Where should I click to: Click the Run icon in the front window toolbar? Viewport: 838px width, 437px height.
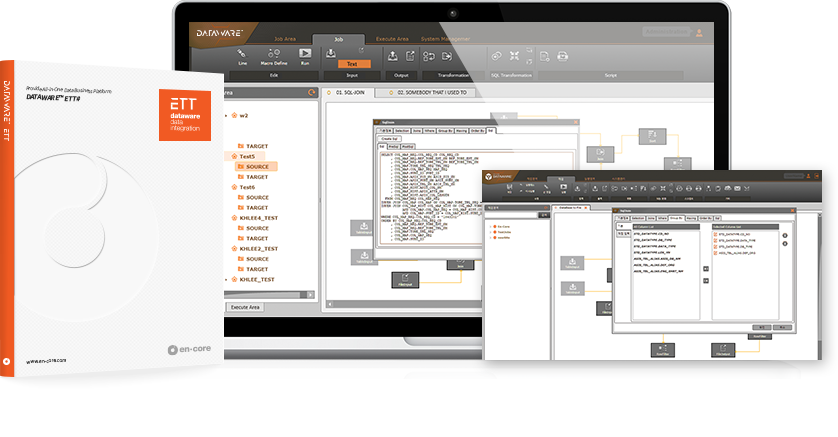(563, 188)
